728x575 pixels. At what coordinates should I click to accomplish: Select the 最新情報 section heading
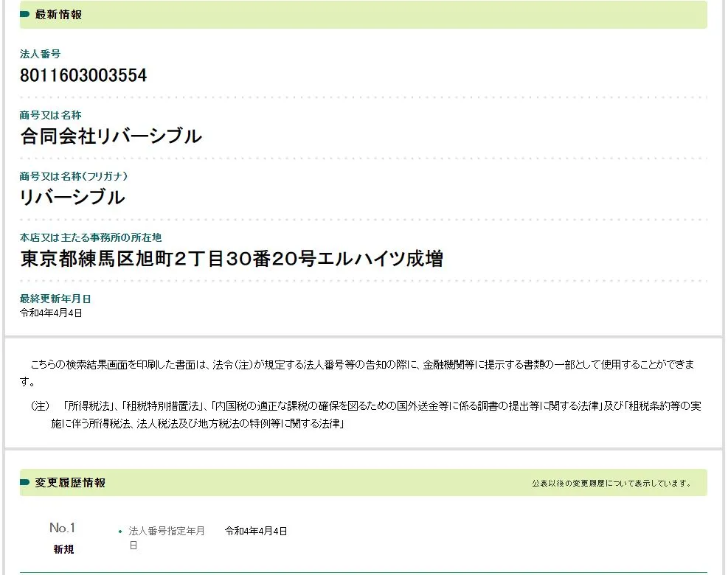pos(58,15)
